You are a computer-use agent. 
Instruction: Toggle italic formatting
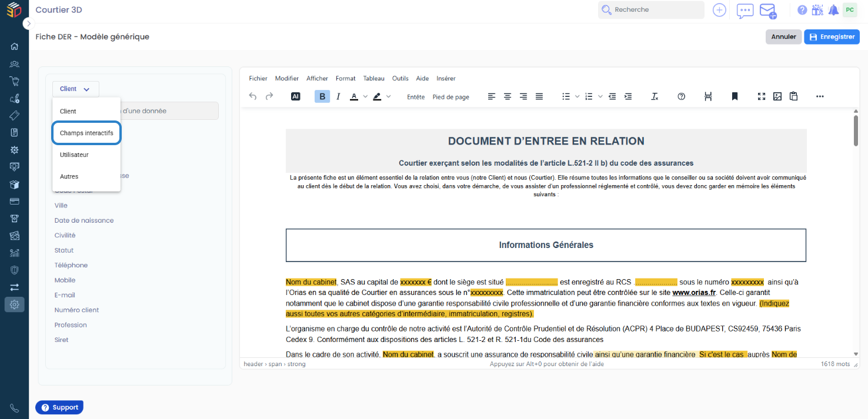[338, 96]
